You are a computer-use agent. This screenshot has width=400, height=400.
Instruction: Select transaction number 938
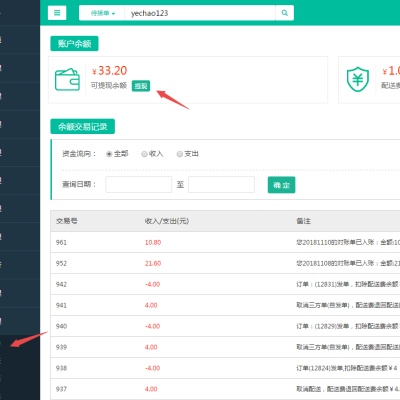61,368
